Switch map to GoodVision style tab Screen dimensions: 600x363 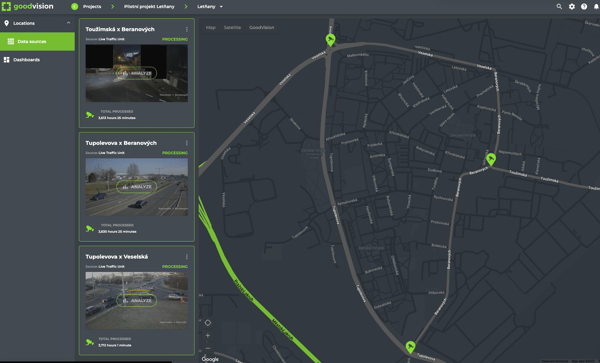click(261, 28)
